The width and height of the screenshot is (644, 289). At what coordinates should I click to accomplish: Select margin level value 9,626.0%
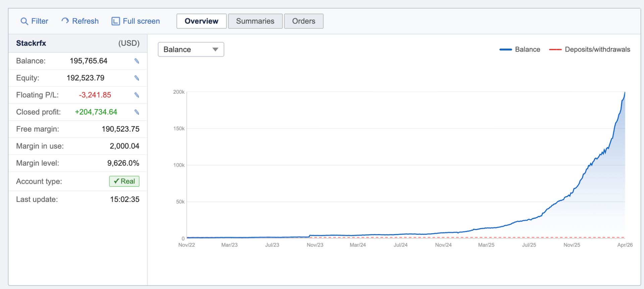(123, 163)
